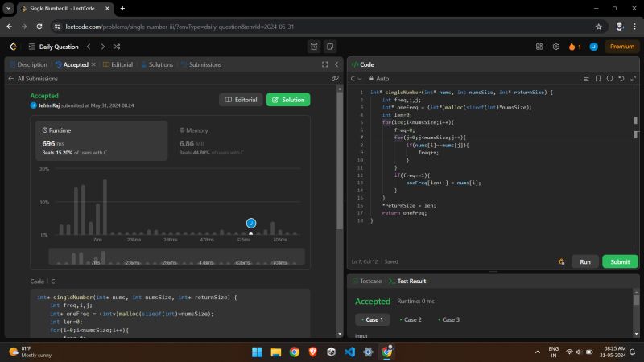Click the runtime distribution range slider

(x=177, y=257)
